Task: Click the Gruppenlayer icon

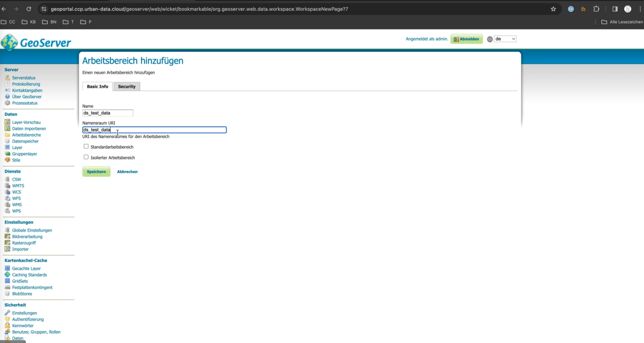Action: tap(7, 154)
